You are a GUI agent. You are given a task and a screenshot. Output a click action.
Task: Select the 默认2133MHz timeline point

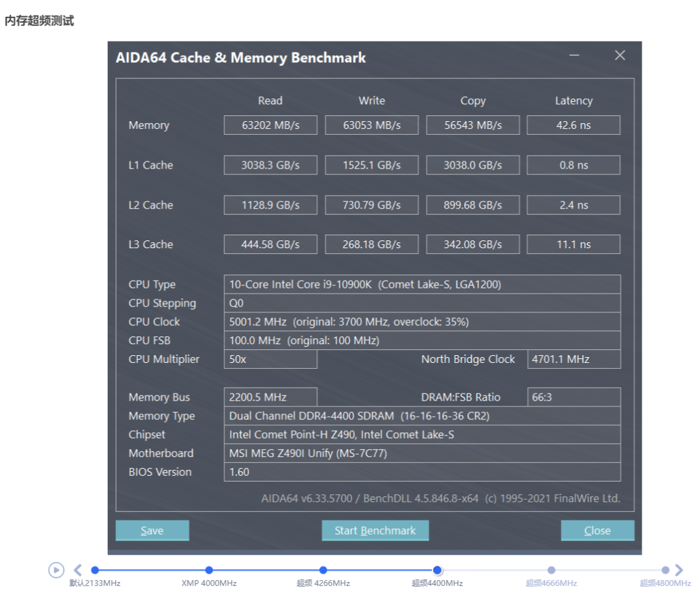click(x=95, y=570)
